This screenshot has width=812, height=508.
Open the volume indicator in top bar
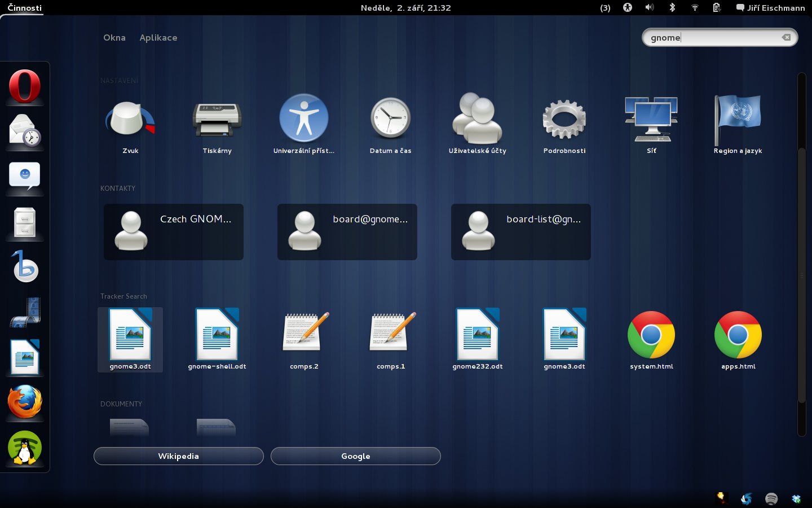tap(650, 8)
